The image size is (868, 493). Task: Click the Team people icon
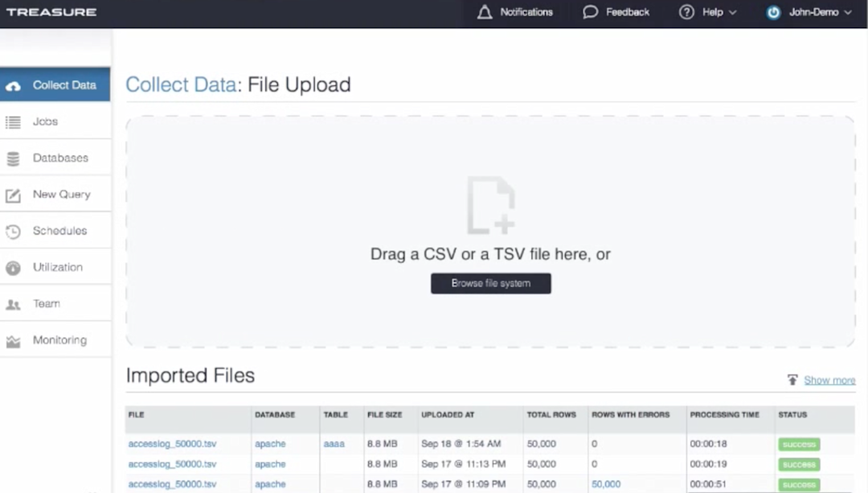[14, 304]
